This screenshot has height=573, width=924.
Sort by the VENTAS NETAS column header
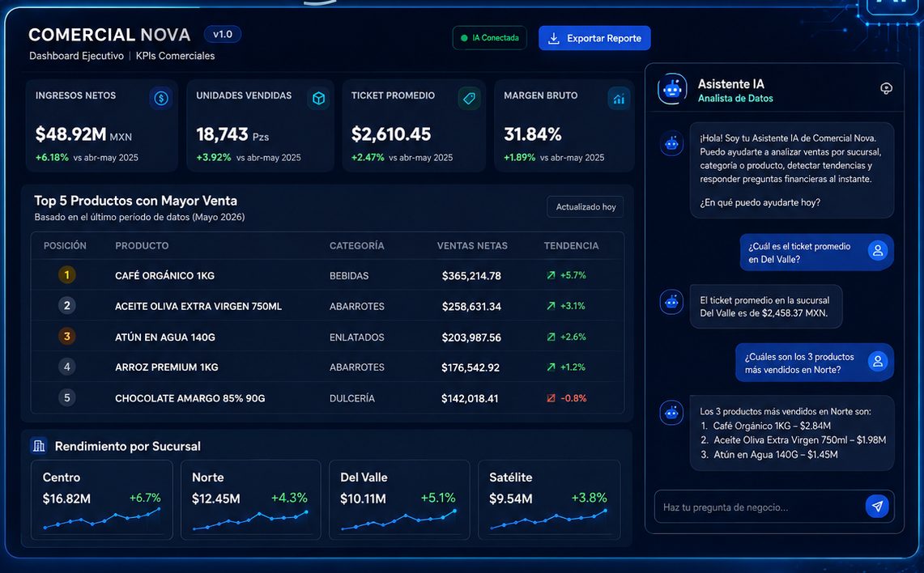(472, 245)
